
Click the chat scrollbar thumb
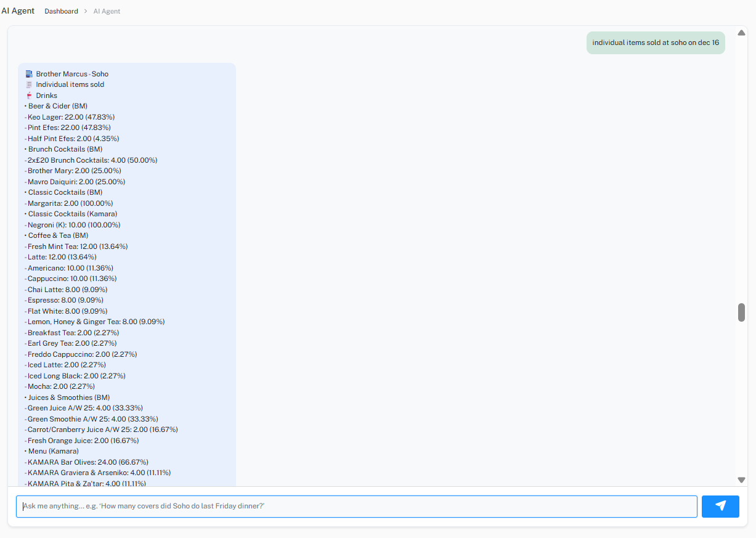tap(741, 312)
